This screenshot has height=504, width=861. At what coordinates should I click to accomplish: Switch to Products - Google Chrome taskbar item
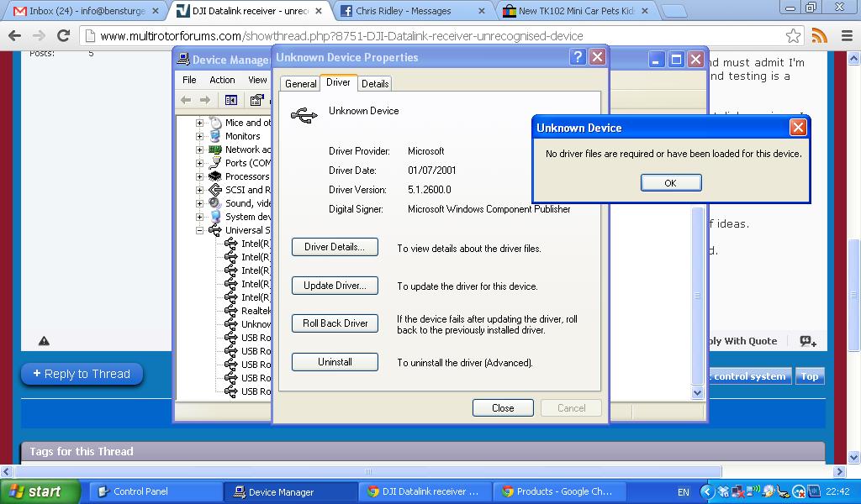point(560,491)
